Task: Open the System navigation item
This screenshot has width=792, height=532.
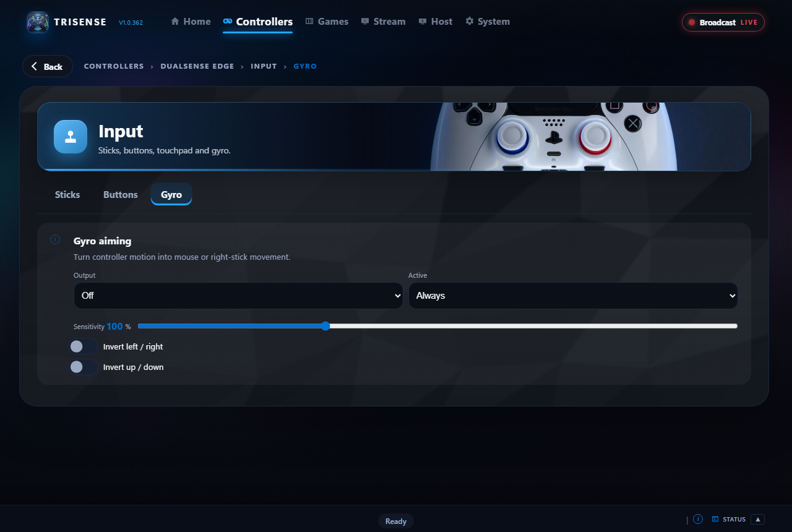Action: (488, 22)
